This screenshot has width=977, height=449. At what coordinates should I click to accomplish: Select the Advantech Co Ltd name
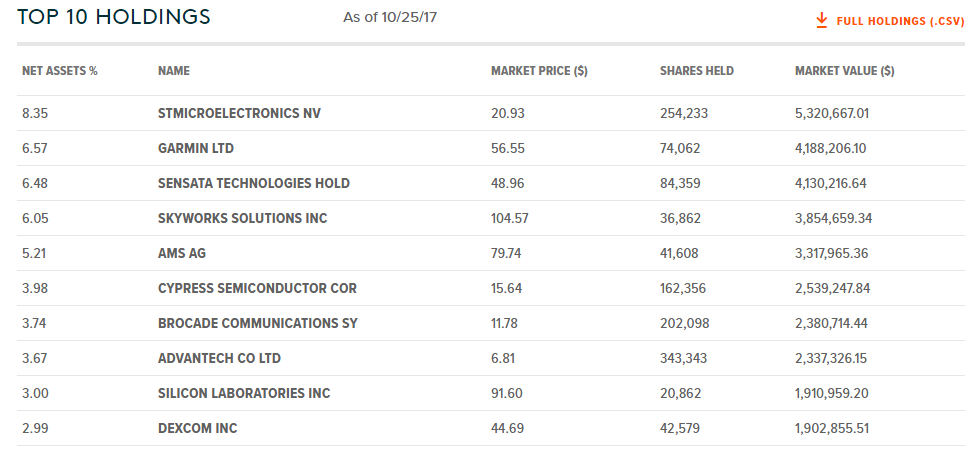(219, 358)
